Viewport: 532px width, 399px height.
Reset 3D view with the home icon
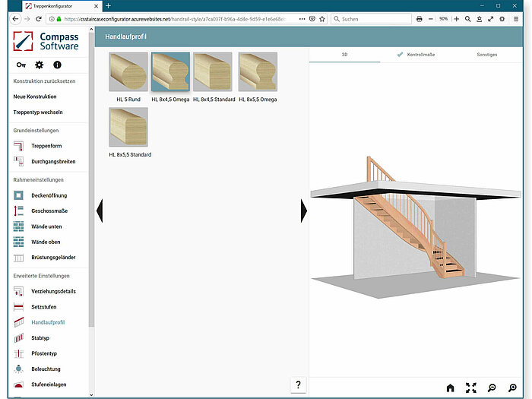coord(450,388)
